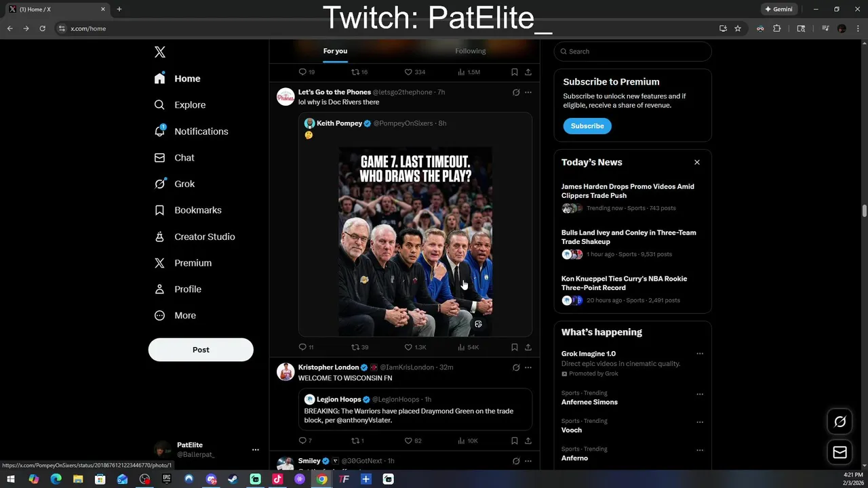The image size is (868, 488).
Task: Click the X logo in sidebar
Action: (x=160, y=52)
